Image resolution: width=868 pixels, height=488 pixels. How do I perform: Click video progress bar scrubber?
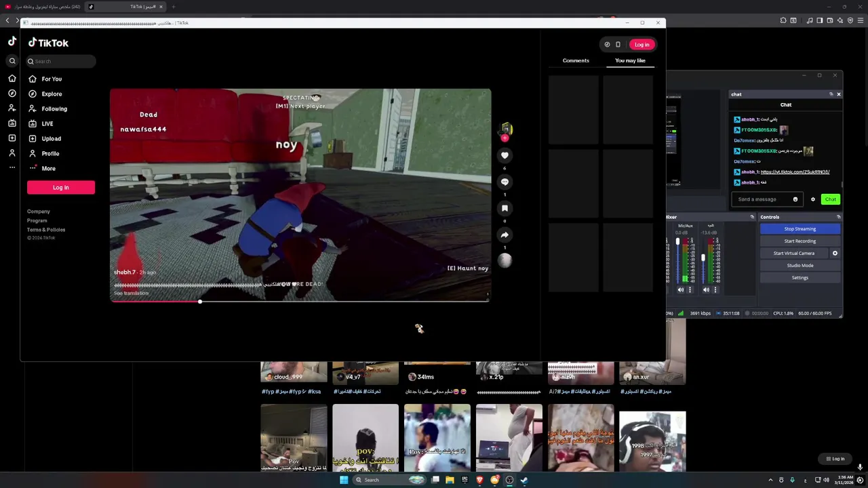click(199, 302)
